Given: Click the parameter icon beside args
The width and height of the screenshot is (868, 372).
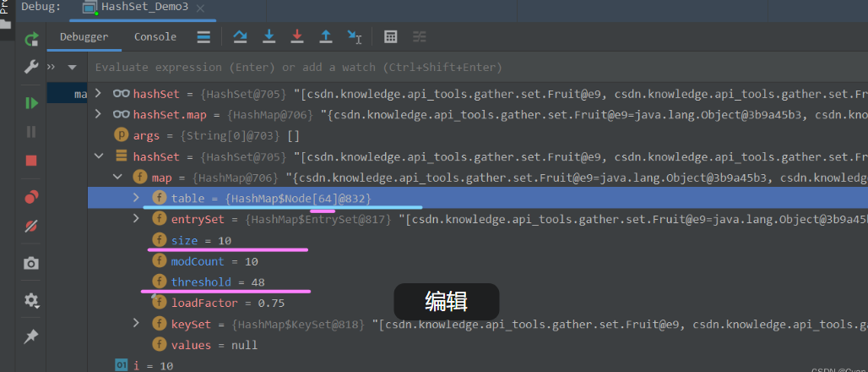Looking at the screenshot, I should click(121, 135).
